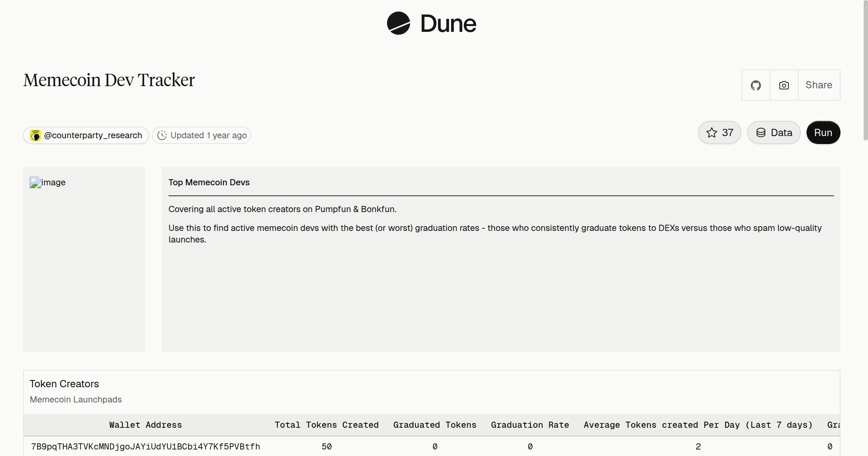
Task: Click the Dune logo icon
Action: coord(398,23)
